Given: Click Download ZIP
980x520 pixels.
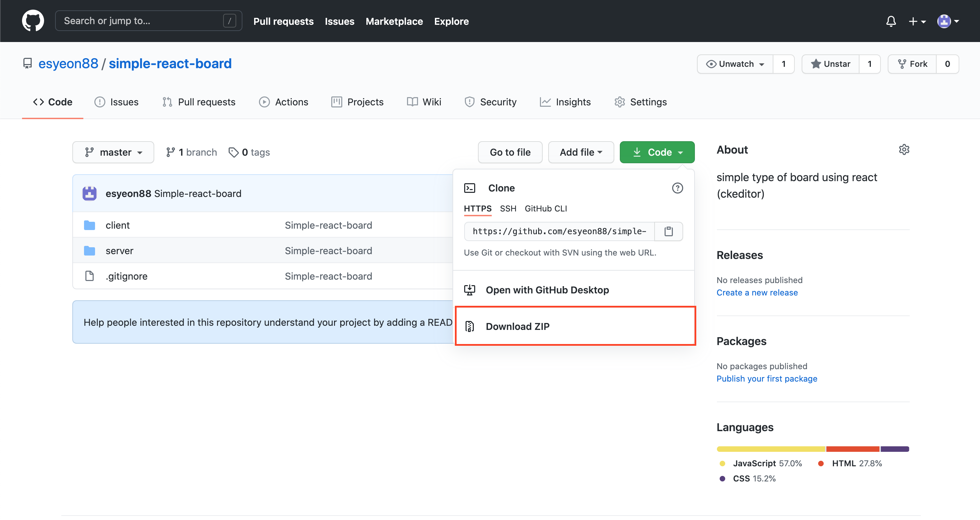Looking at the screenshot, I should [x=518, y=326].
